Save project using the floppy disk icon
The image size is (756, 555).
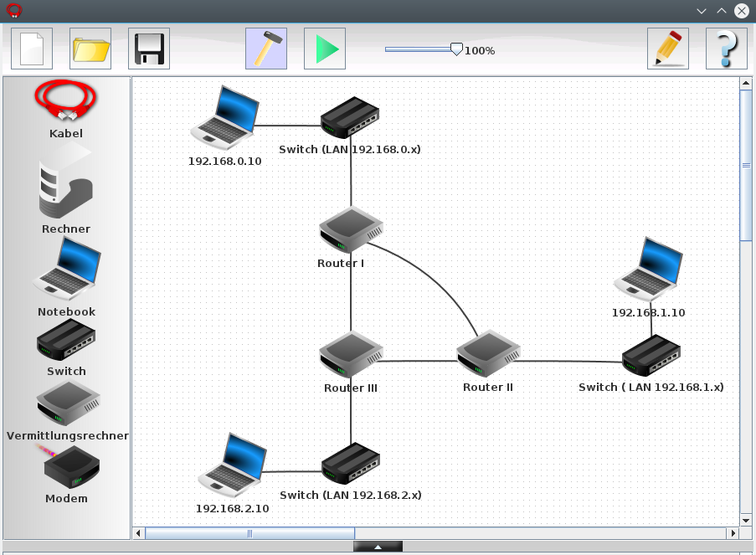coord(149,49)
